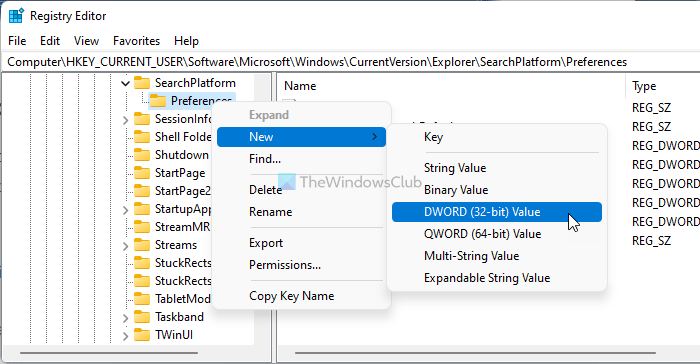
Task: Open the Edit menu
Action: coord(50,41)
